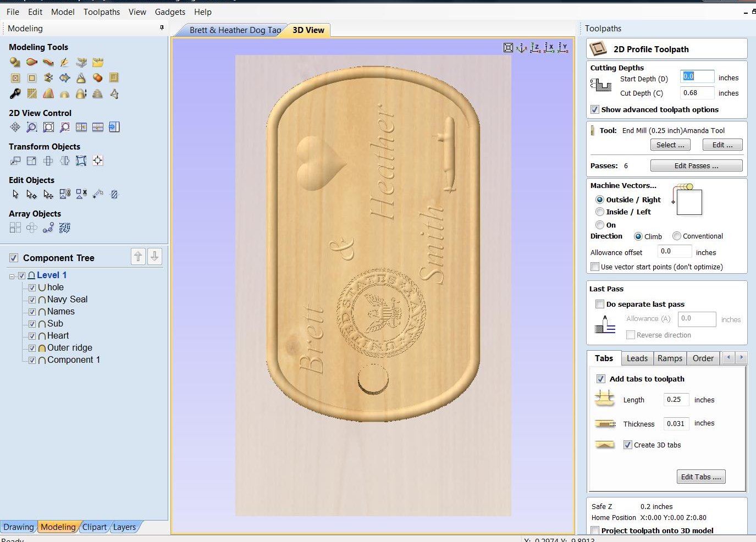This screenshot has height=542, width=756.
Task: Open the Gadgets menu
Action: pyautogui.click(x=170, y=12)
